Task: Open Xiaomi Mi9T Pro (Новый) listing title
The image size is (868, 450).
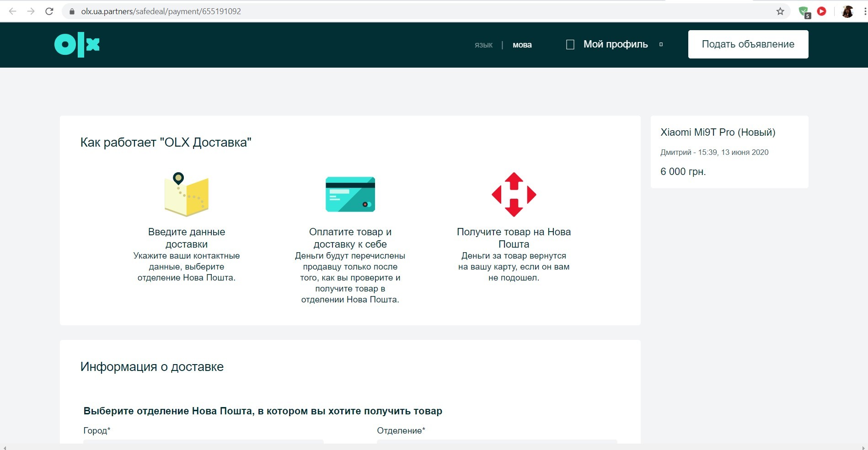Action: tap(718, 132)
